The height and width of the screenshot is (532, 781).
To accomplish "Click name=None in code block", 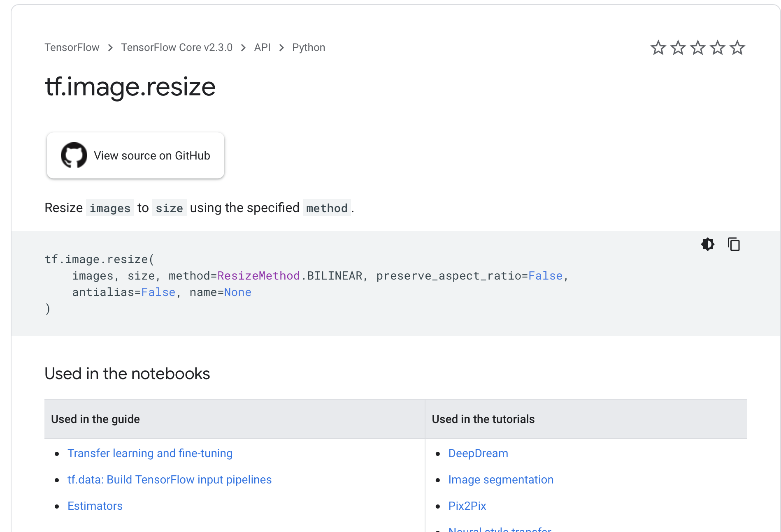I will pos(220,292).
